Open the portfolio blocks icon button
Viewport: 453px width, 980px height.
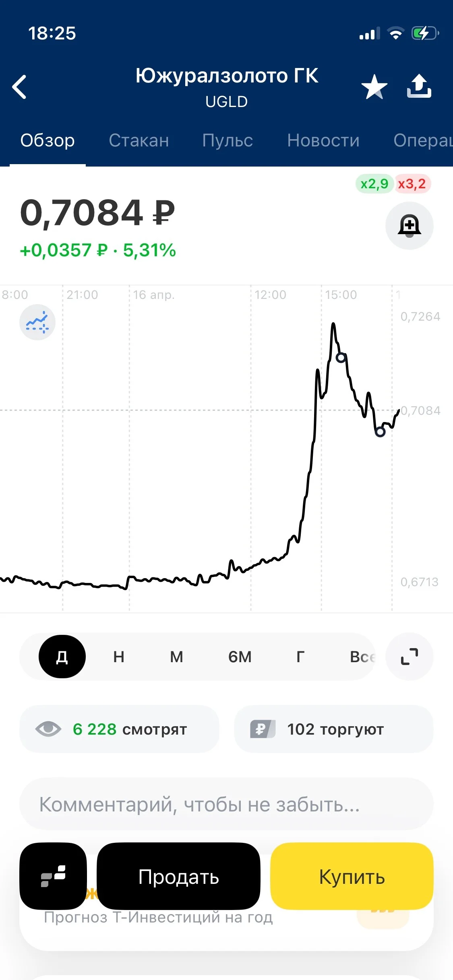click(53, 876)
